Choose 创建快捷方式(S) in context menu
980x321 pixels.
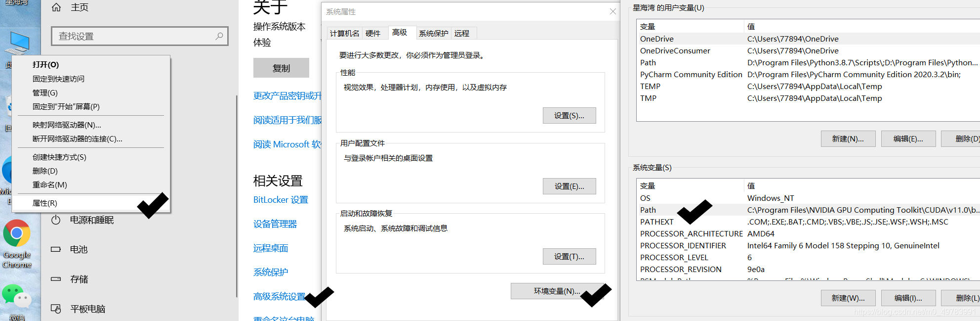click(91, 157)
